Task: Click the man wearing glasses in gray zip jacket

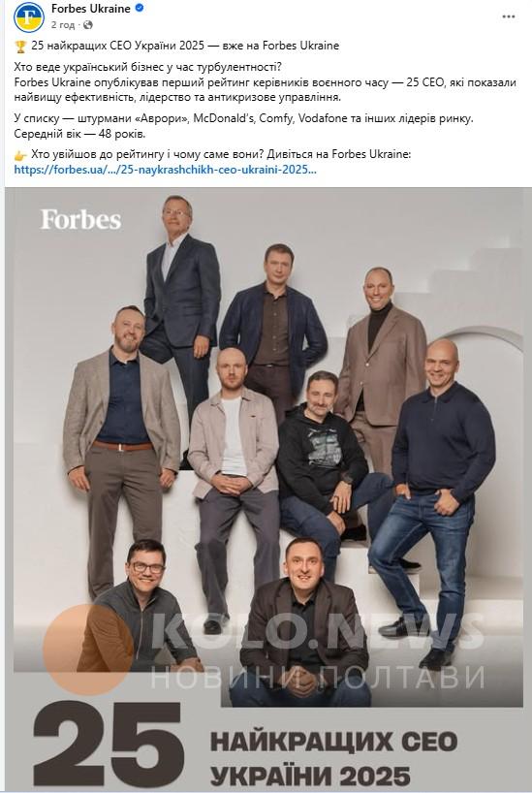Action: tap(140, 607)
